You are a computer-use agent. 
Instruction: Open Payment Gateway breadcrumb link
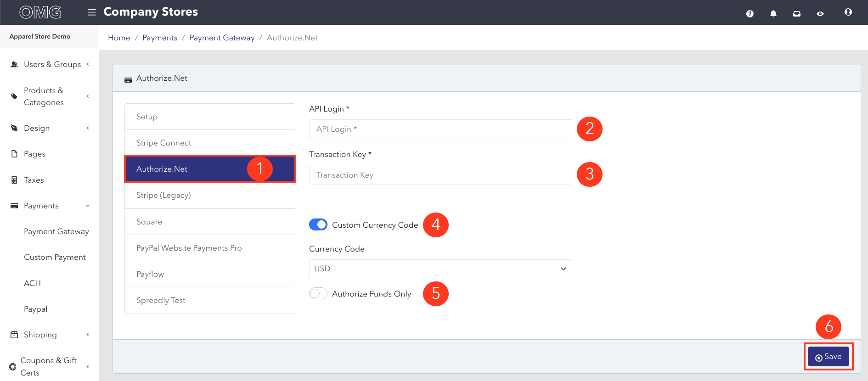(222, 38)
